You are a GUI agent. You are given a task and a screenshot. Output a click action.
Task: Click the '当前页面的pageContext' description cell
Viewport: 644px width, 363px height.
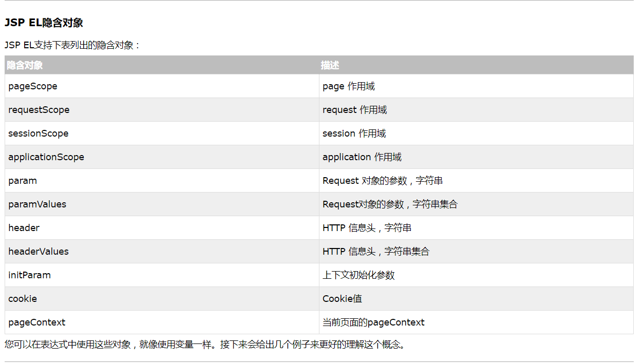373,322
